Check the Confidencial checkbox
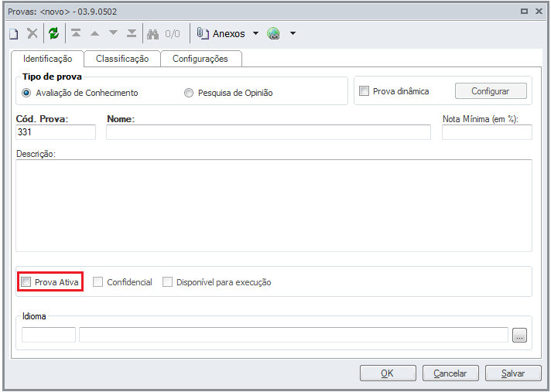This screenshot has height=392, width=551. 98,281
